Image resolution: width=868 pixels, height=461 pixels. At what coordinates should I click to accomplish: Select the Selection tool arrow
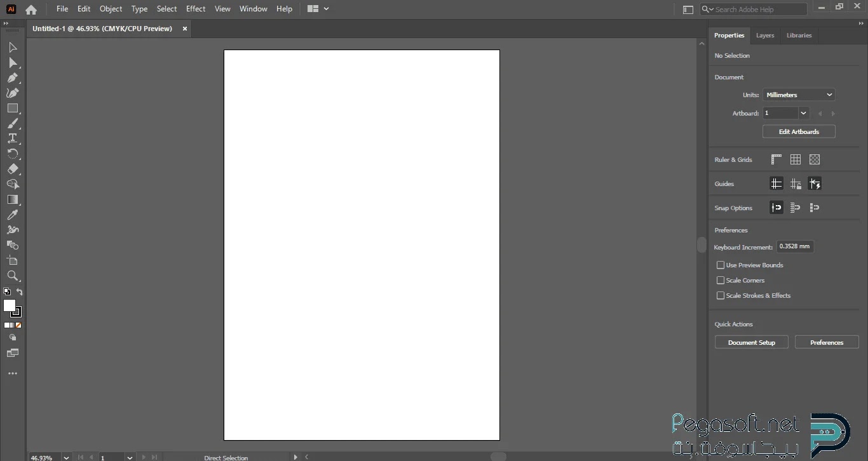click(x=13, y=48)
